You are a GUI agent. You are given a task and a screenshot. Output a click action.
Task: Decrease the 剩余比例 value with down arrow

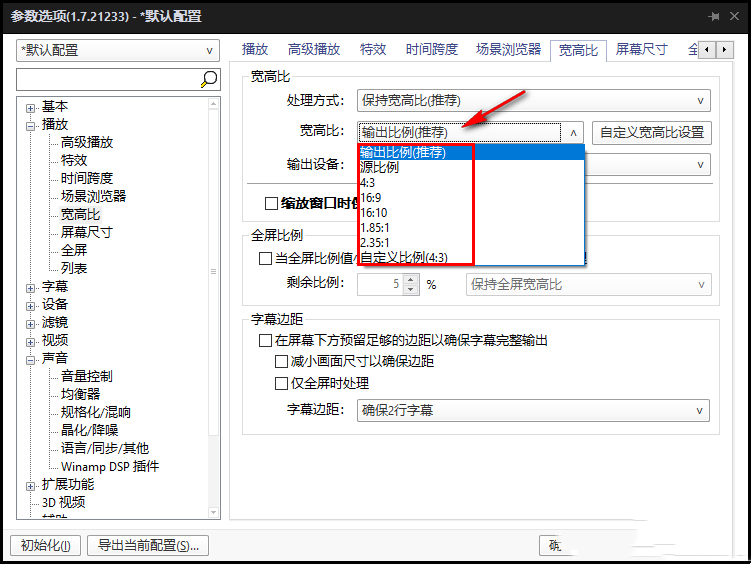tap(411, 289)
